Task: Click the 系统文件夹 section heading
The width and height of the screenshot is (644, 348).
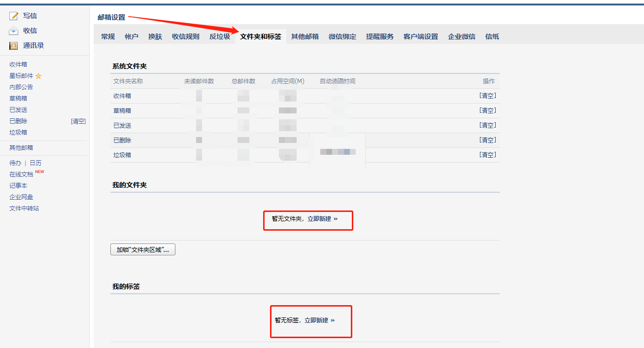Action: click(x=130, y=67)
